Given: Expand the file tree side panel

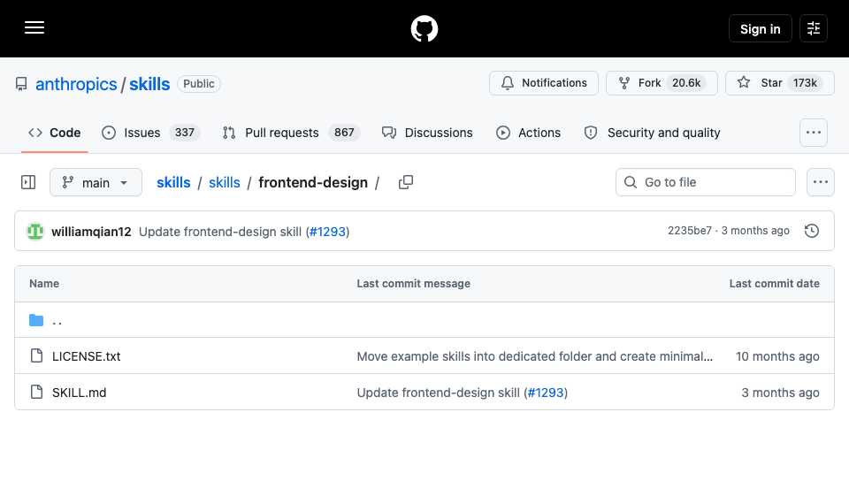Looking at the screenshot, I should pyautogui.click(x=28, y=182).
